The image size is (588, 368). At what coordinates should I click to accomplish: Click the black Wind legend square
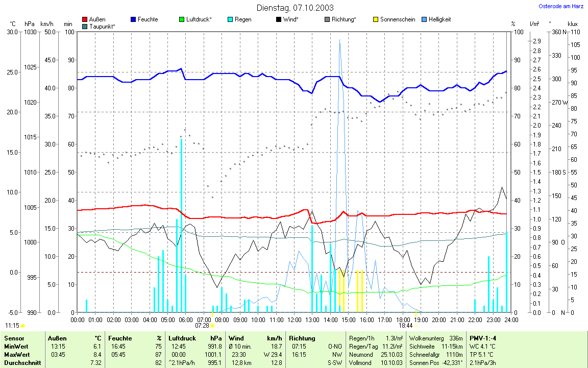pos(278,19)
